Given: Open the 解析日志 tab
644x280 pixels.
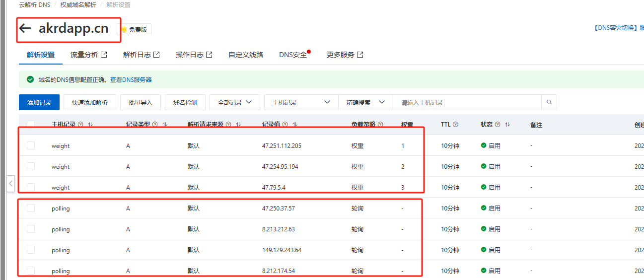Looking at the screenshot, I should point(142,55).
